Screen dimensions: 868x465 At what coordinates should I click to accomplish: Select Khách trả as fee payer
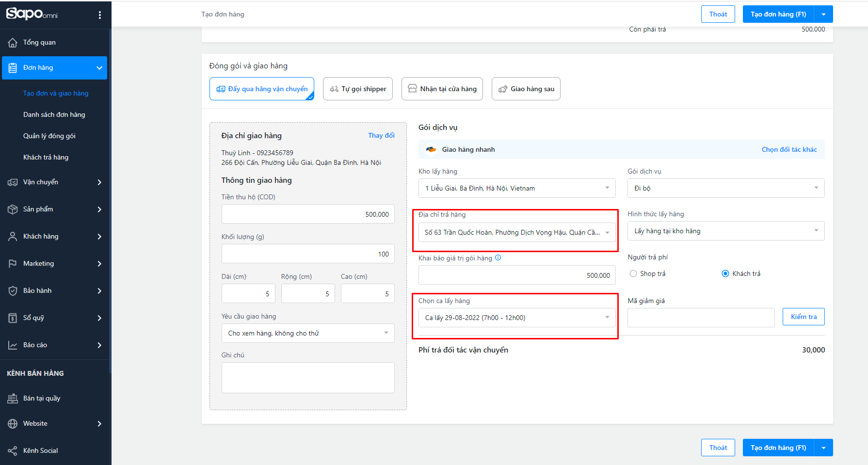pyautogui.click(x=725, y=273)
